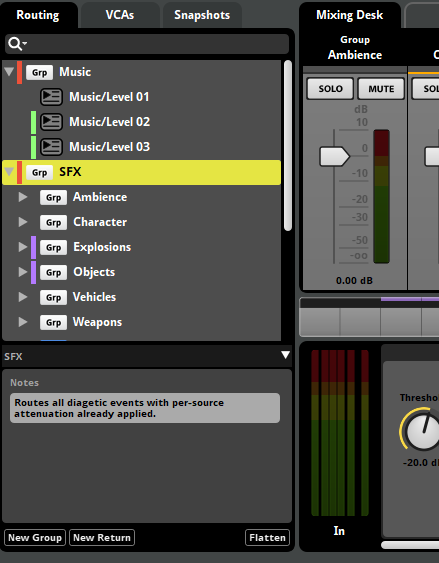Click the Grp badge beside Ambience
Viewport: 439px width, 563px height.
pos(53,197)
